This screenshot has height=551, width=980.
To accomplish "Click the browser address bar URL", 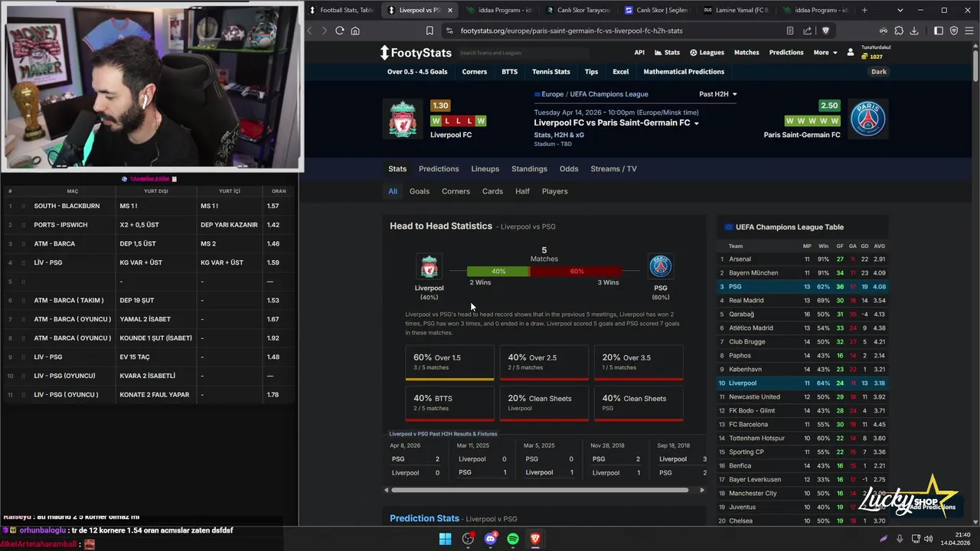I will [x=571, y=31].
